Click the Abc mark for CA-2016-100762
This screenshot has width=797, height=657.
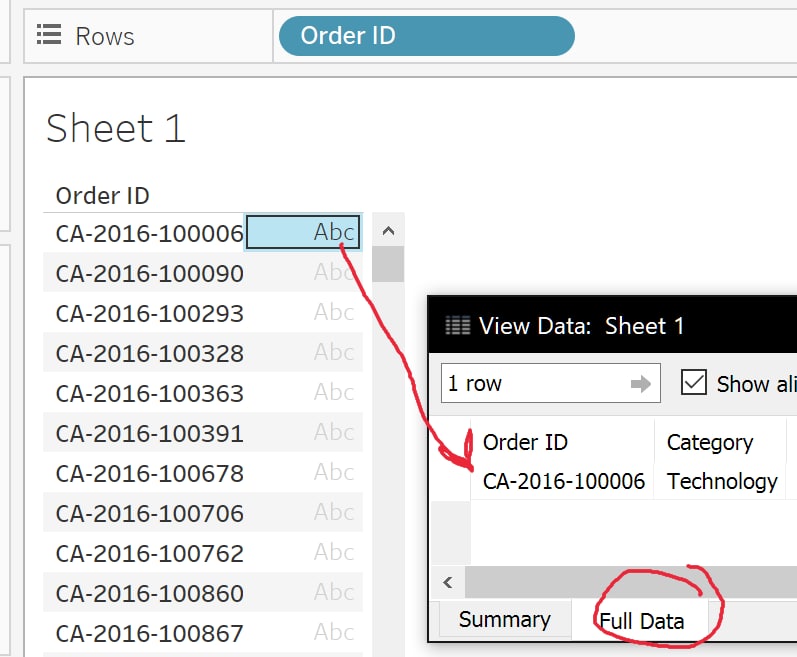[333, 552]
